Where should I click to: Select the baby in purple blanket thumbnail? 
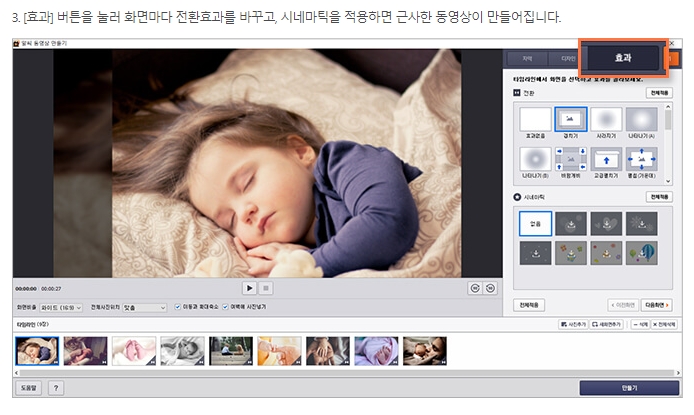click(376, 351)
